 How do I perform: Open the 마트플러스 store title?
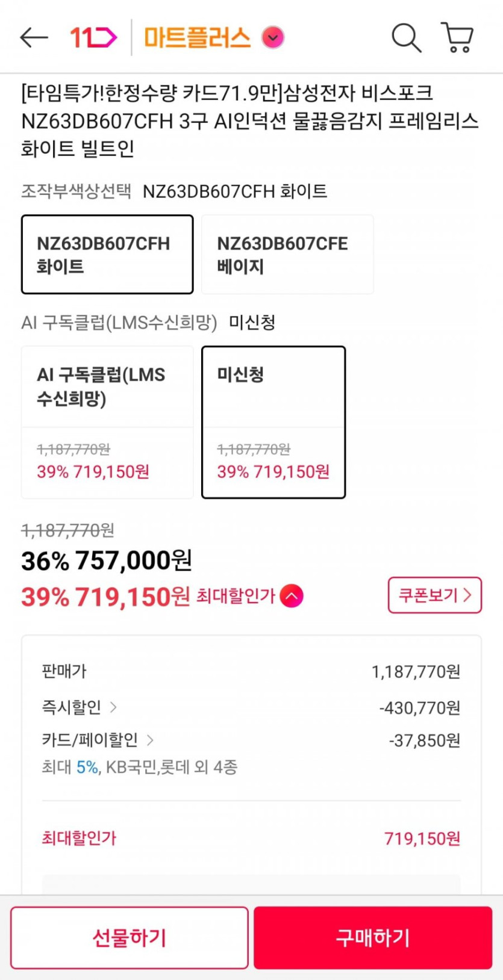point(197,37)
